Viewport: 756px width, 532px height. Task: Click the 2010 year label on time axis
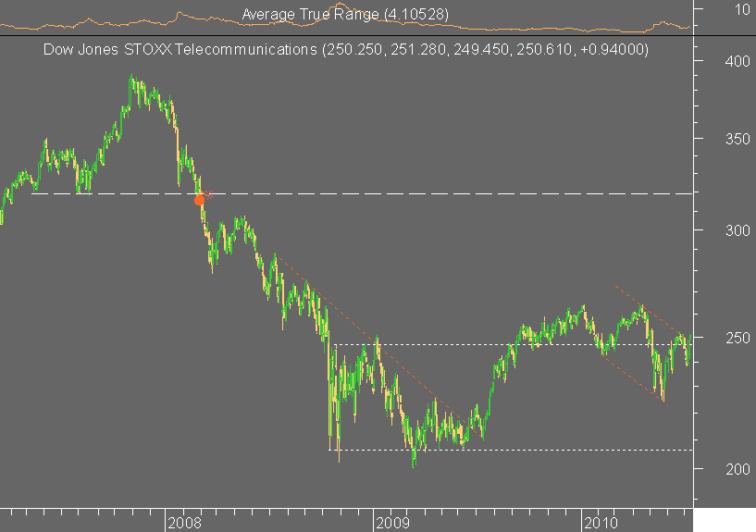click(x=601, y=523)
